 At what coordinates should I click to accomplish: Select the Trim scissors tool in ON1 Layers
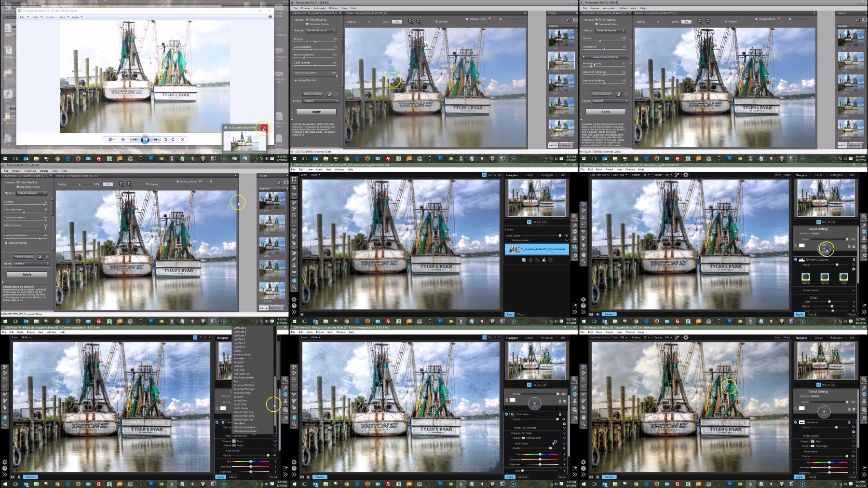294,195
